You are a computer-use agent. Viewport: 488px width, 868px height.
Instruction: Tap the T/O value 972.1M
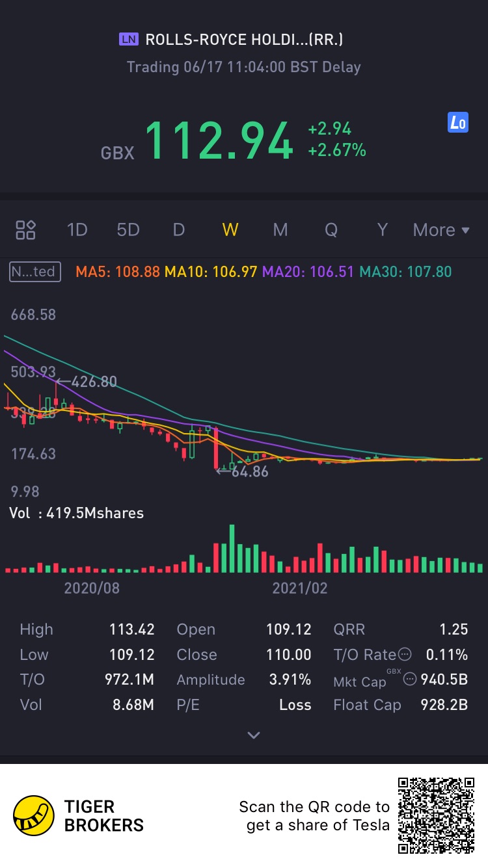tap(129, 680)
